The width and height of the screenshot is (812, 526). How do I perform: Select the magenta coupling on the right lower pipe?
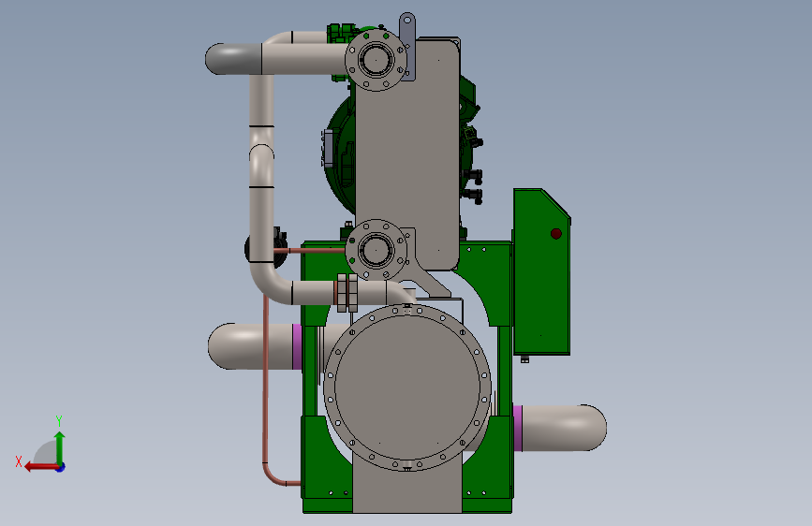pos(517,428)
